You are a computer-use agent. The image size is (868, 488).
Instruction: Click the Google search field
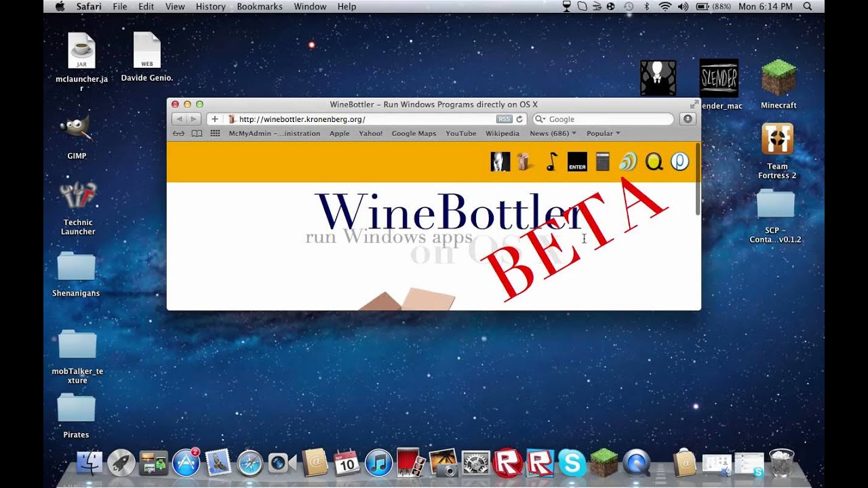pos(604,119)
